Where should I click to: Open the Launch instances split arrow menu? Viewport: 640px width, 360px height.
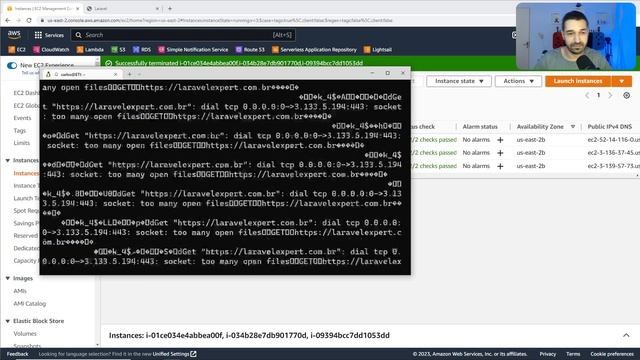[x=621, y=81]
